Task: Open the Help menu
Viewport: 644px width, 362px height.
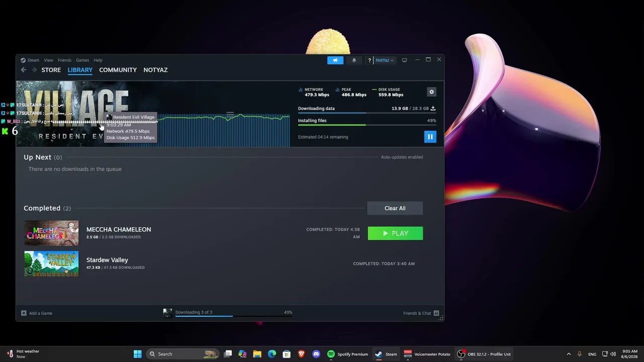Action: (98, 60)
